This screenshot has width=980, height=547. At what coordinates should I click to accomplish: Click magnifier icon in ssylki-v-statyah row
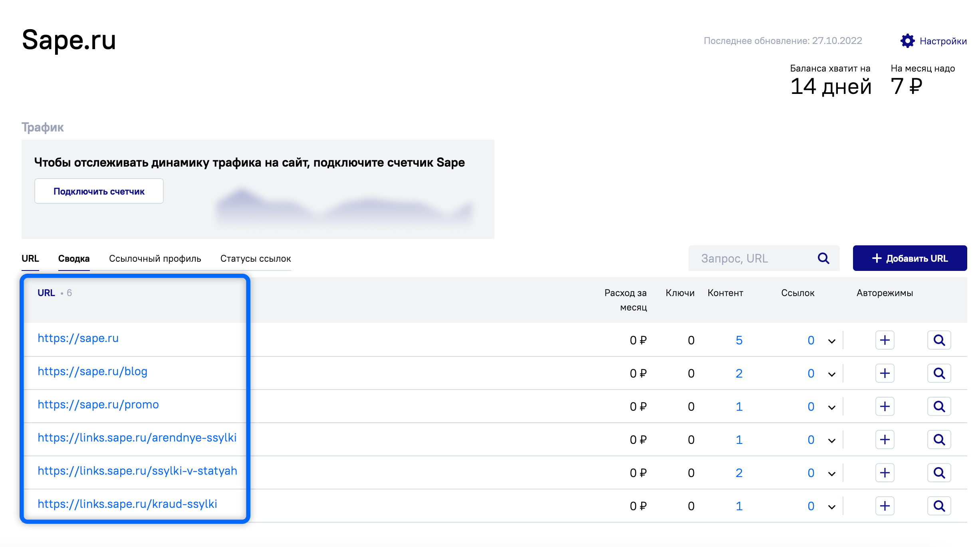pos(939,473)
